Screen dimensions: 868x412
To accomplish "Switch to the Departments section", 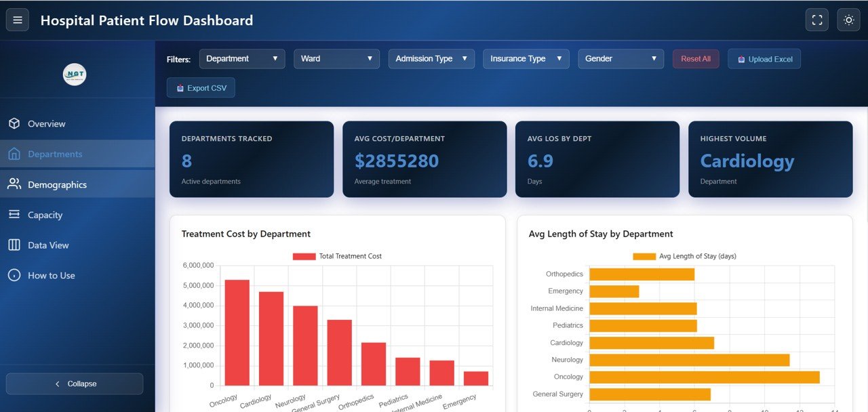I will (54, 154).
